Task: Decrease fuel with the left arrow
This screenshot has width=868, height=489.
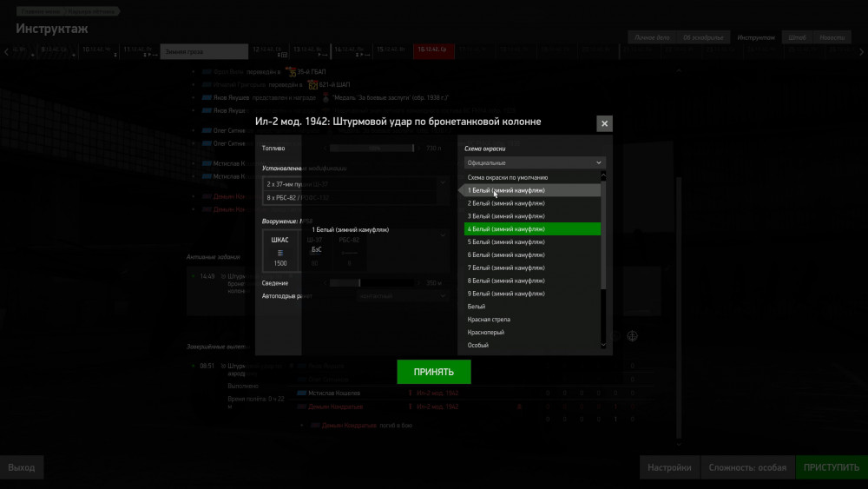Action: [325, 148]
